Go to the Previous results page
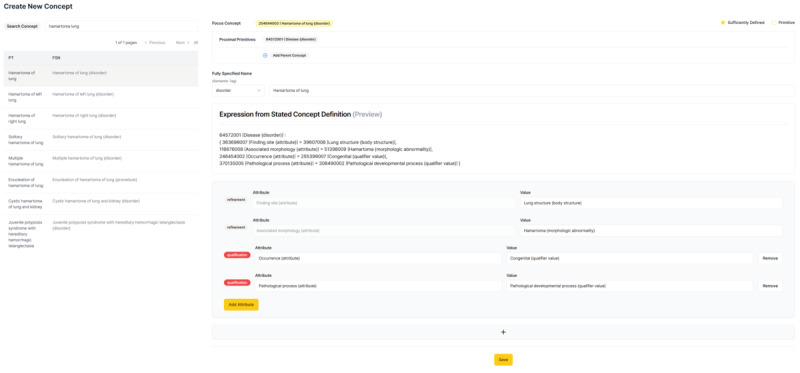This screenshot has height=373, width=800. pos(155,43)
